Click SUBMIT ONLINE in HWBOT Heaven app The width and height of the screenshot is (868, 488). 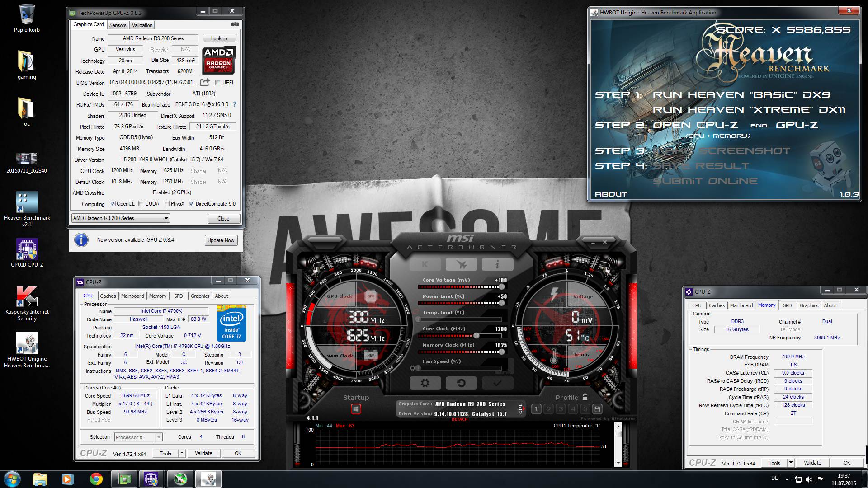click(705, 181)
